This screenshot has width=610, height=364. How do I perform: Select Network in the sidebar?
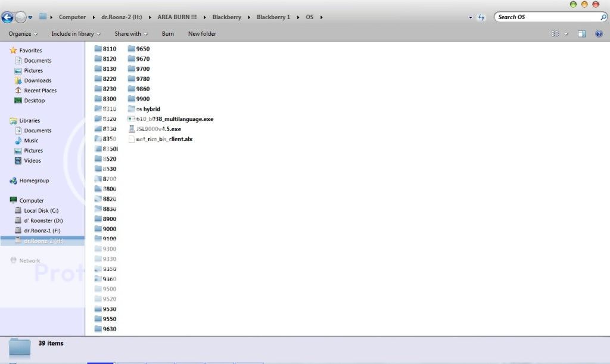[30, 260]
